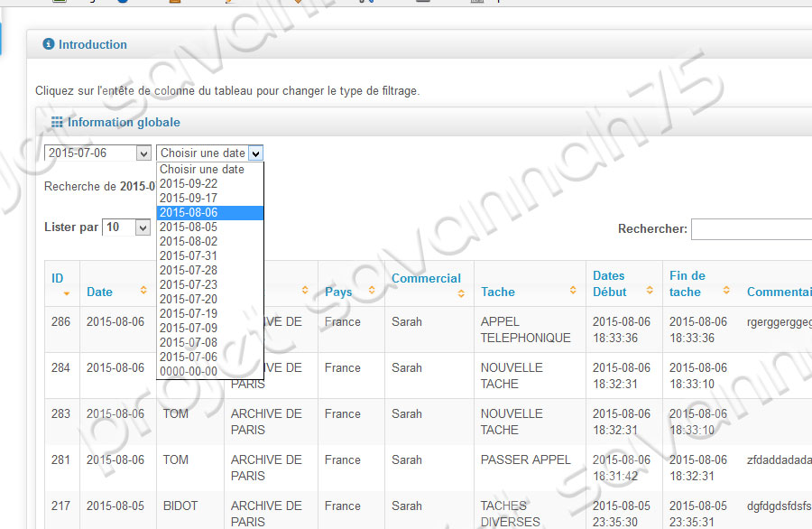The width and height of the screenshot is (812, 529).
Task: Select 2015-09-22 from the date list
Action: click(x=189, y=183)
